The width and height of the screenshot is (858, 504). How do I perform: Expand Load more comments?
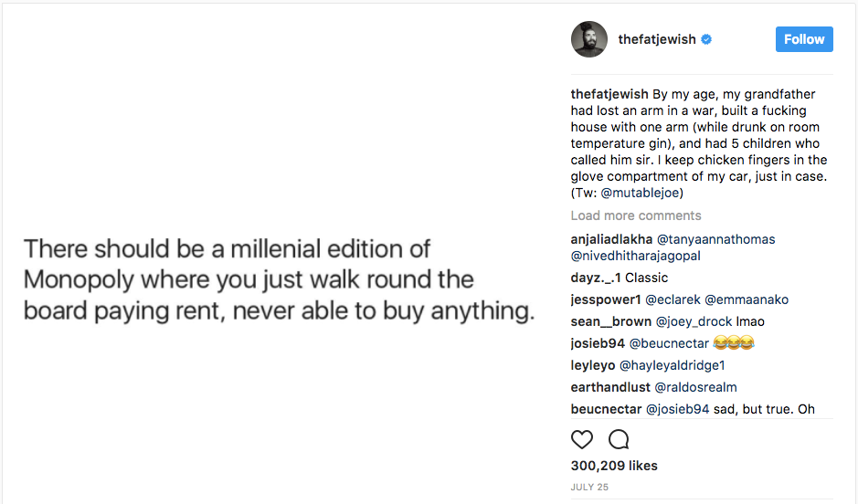click(636, 215)
